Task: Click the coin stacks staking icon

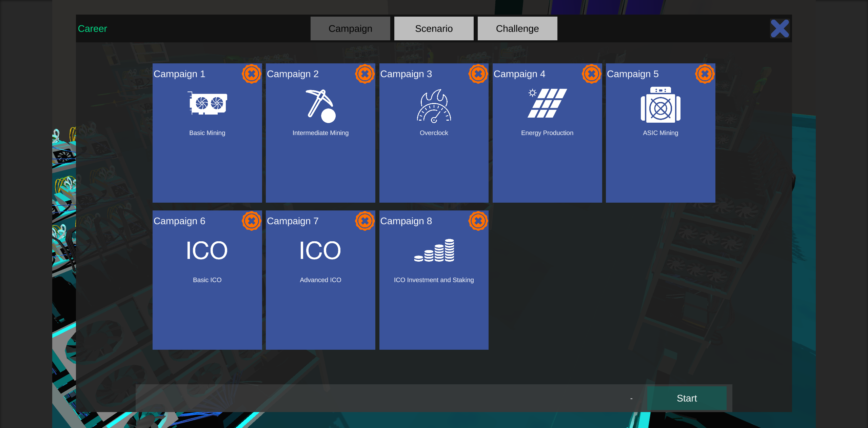Action: pos(434,250)
